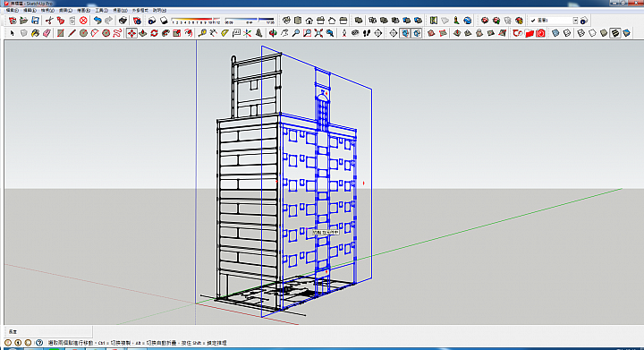Click the Redo arrow
Viewport: 644px width, 350px height.
tap(108, 21)
